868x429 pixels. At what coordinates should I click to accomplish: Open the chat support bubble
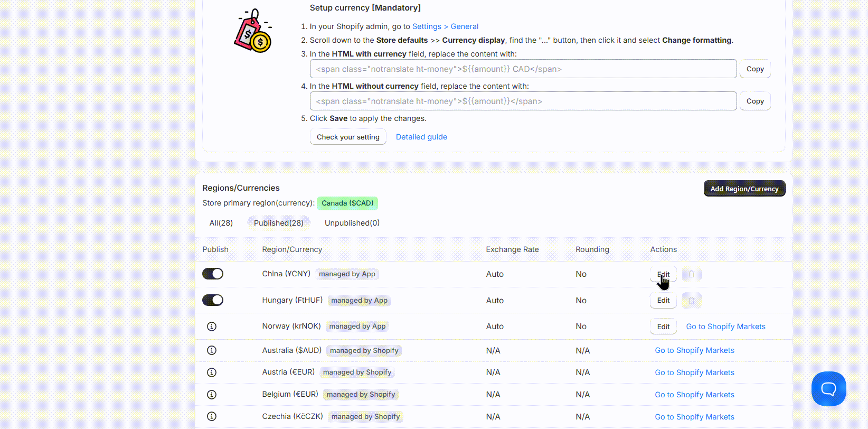(828, 389)
